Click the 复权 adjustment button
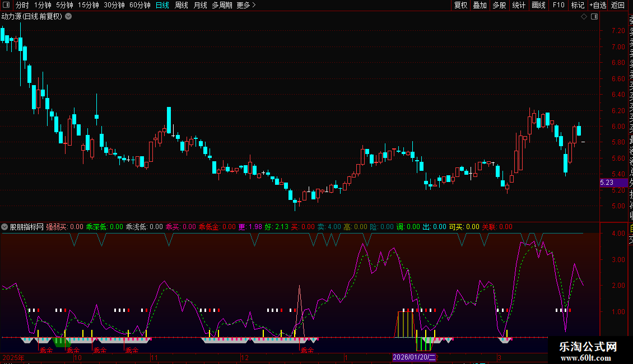 460,5
